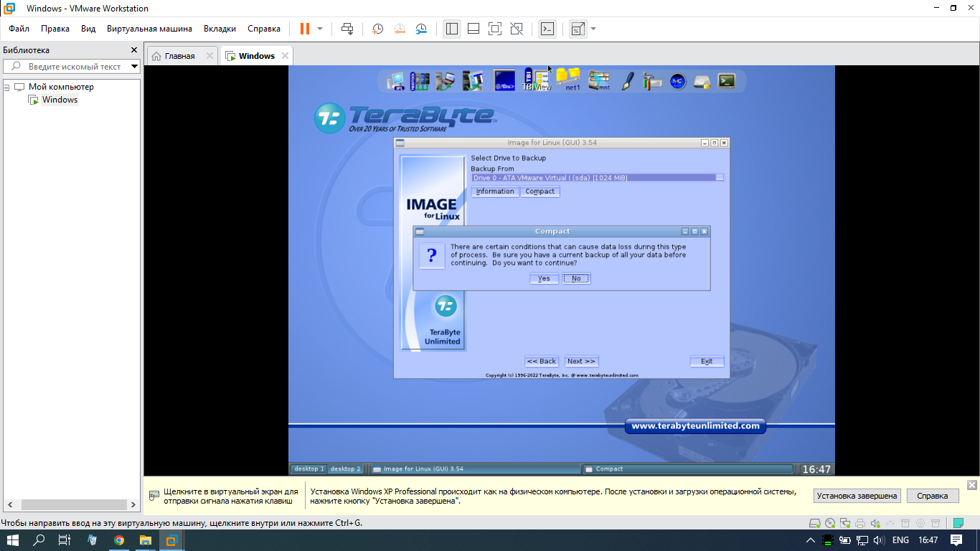This screenshot has width=980, height=551.
Task: Open the snapshot manager wrench icon
Action: point(422,29)
